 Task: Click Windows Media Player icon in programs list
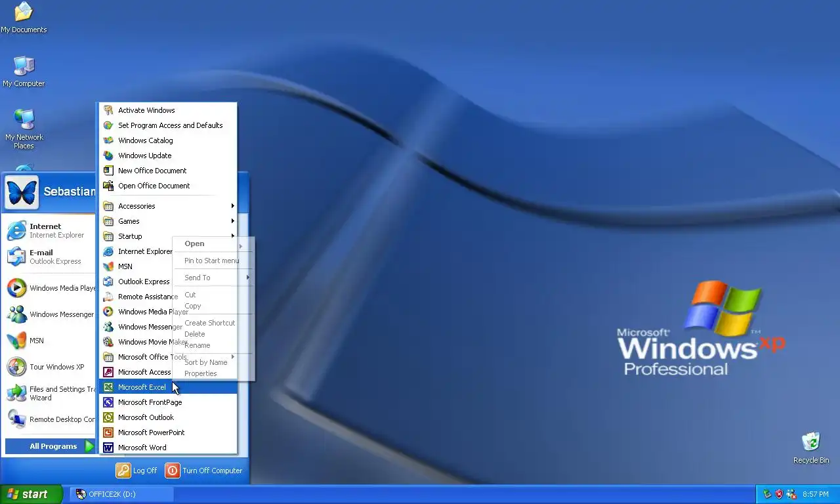[108, 312]
